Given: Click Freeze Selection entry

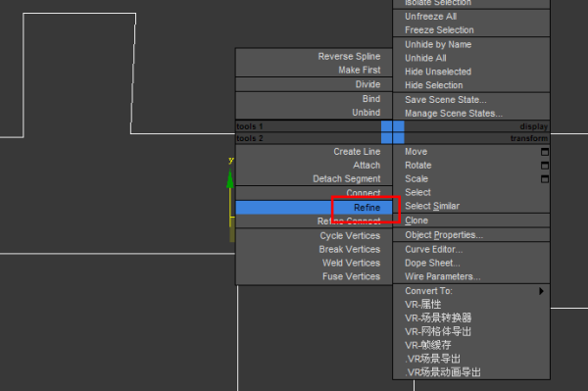Looking at the screenshot, I should pos(439,30).
